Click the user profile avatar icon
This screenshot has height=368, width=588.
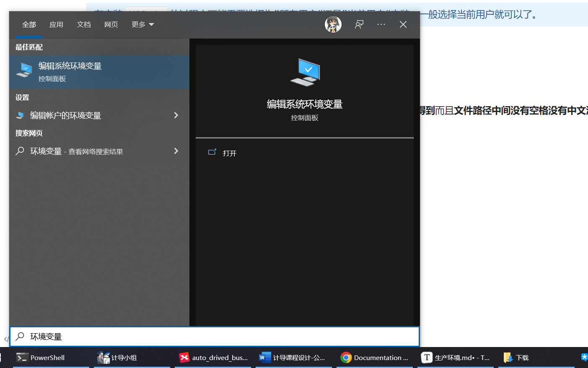click(x=333, y=24)
